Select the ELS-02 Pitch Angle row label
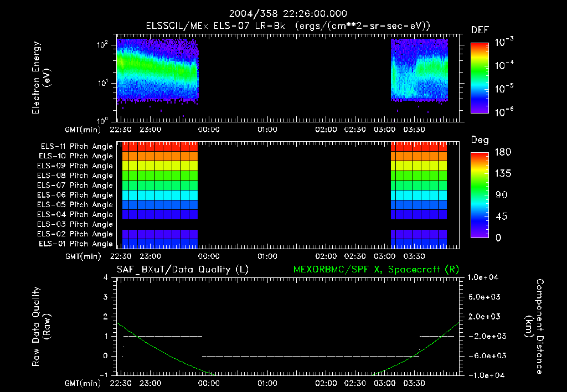Viewport: 567px width, 392px height. coord(75,234)
